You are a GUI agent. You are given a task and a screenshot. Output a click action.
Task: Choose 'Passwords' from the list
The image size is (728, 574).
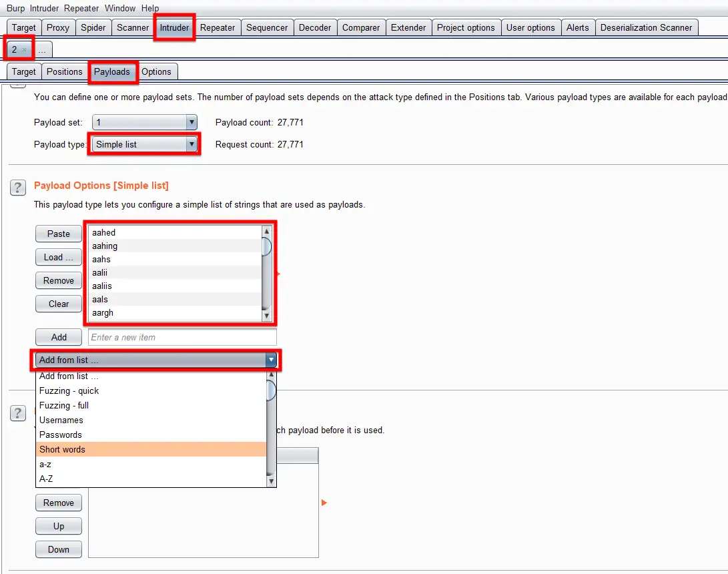151,435
